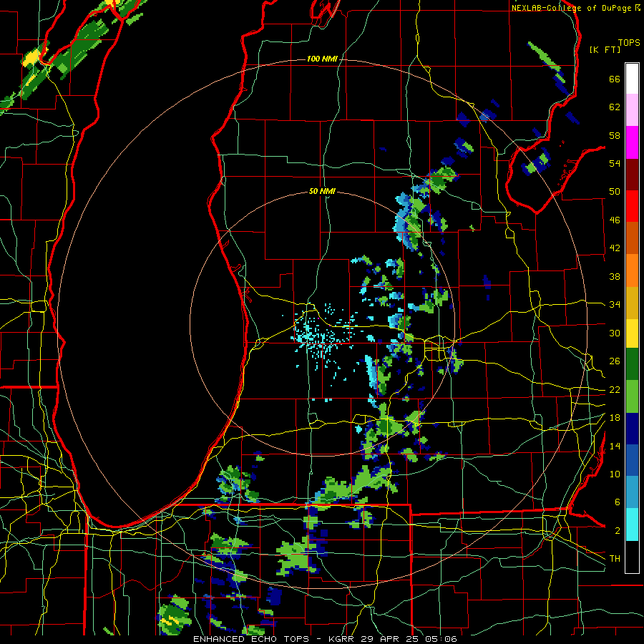Click the 54 value on the legend
This screenshot has width=644, height=644.
coord(615,163)
